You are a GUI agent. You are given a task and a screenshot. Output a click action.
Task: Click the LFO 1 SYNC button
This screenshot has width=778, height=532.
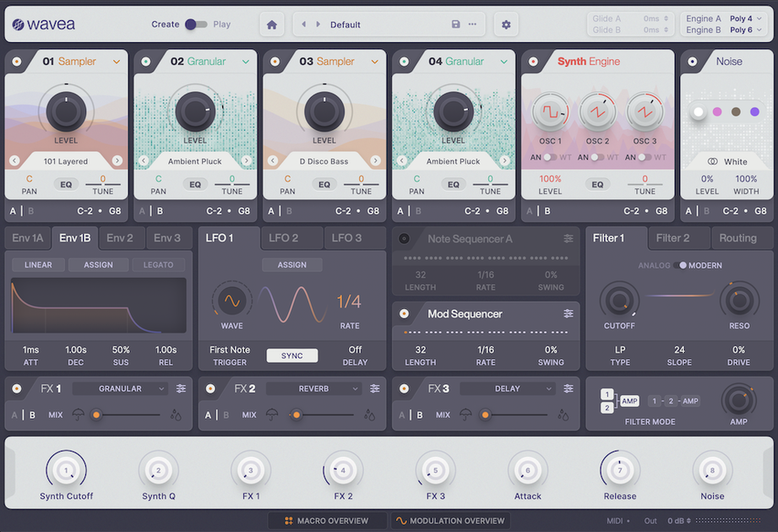point(292,356)
